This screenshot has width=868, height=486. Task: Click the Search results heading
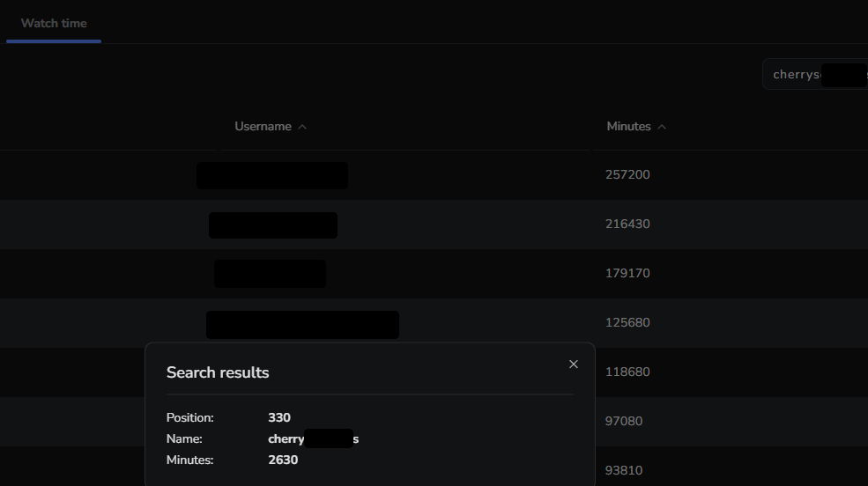tap(218, 372)
